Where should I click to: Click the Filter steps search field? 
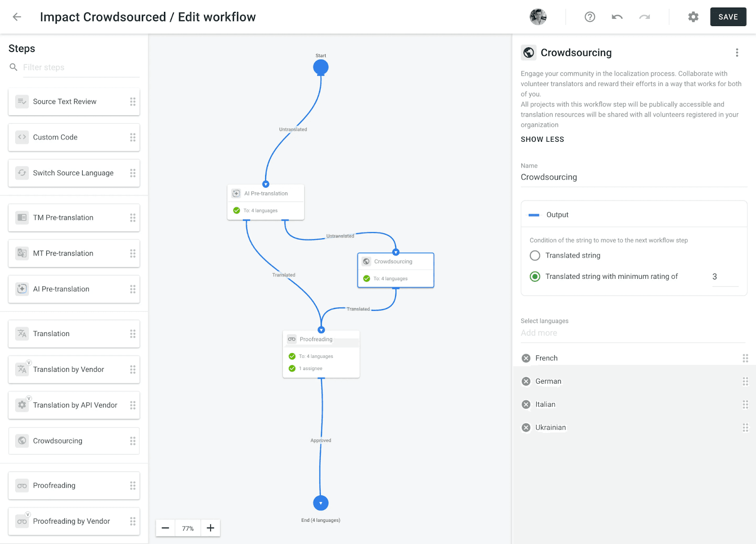pyautogui.click(x=80, y=68)
